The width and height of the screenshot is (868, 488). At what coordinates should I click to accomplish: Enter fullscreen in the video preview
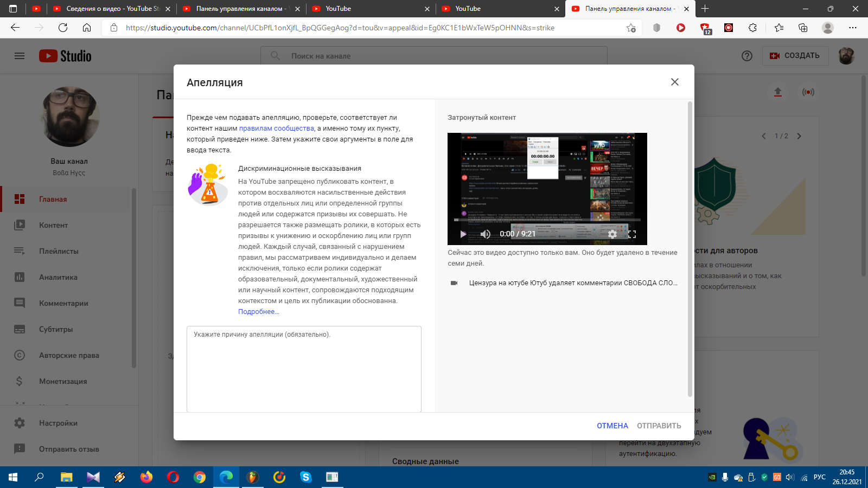click(x=632, y=234)
